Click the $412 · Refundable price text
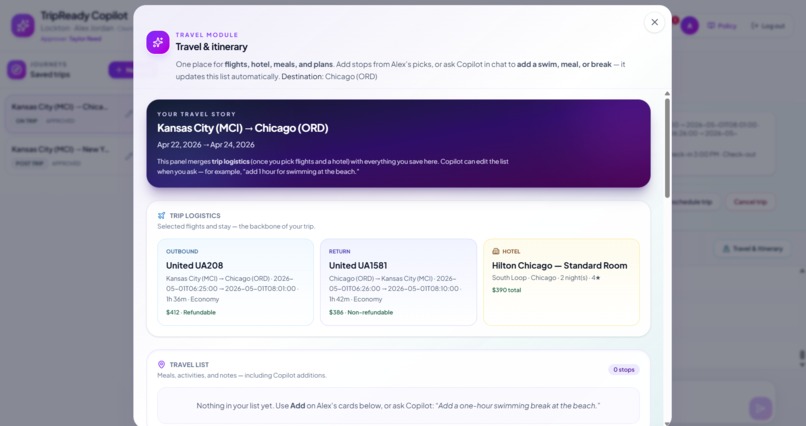This screenshot has height=426, width=806. (x=191, y=312)
